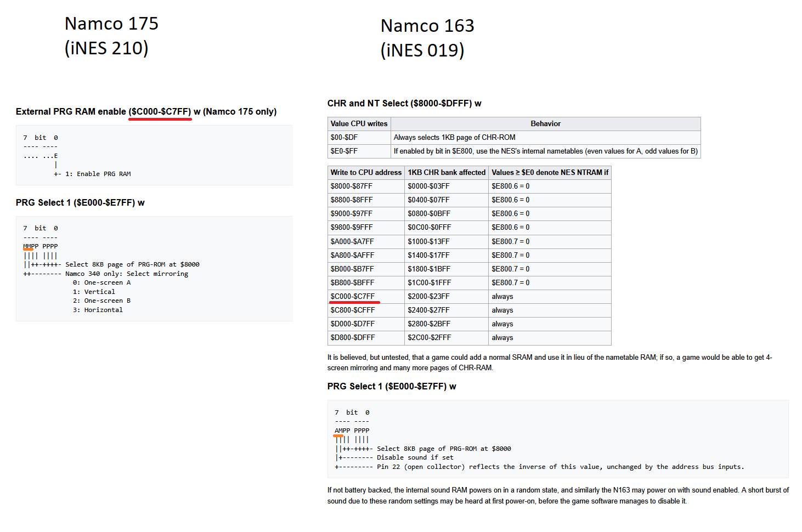The height and width of the screenshot is (532, 802).
Task: Select the "$A000-$A7FF" address cell
Action: 366,241
